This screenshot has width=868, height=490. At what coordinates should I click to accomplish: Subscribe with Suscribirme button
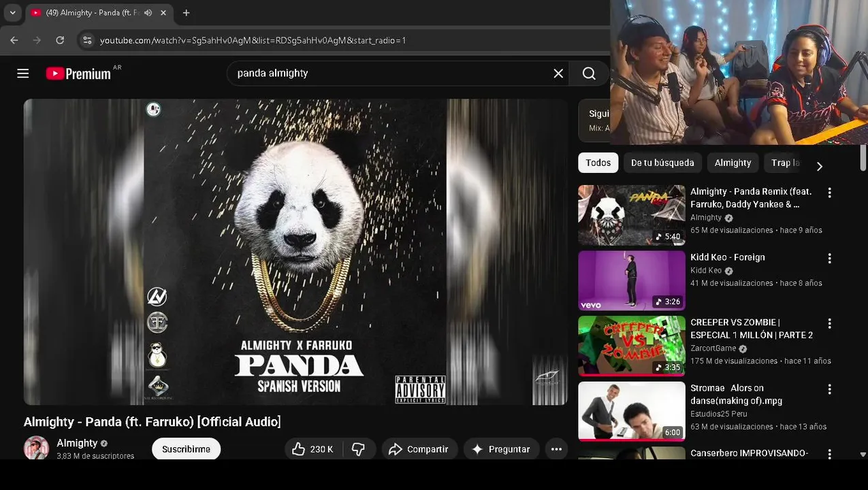186,449
